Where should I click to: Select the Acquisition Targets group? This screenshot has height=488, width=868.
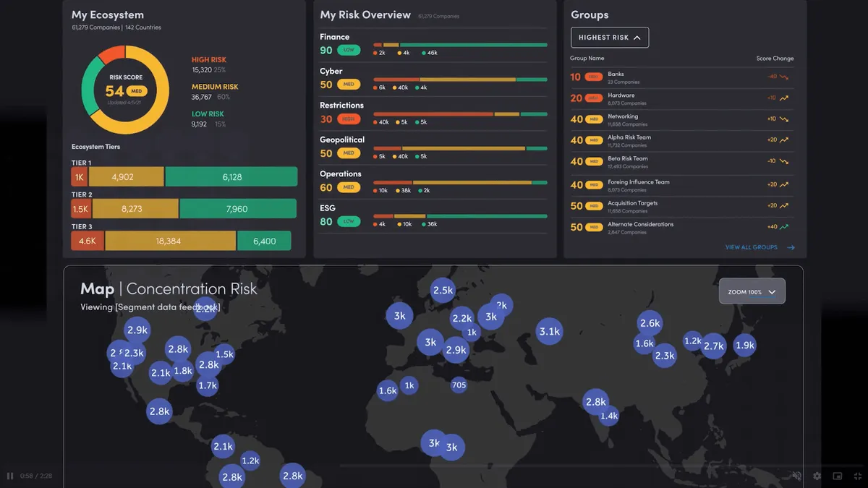(682, 206)
